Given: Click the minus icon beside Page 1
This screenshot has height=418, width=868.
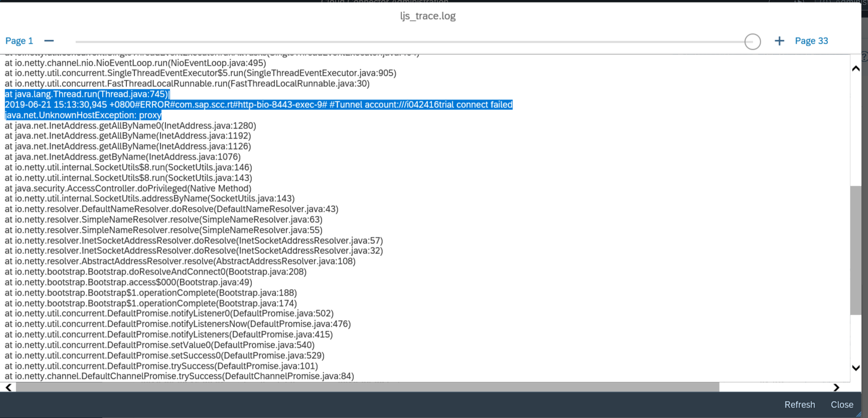Looking at the screenshot, I should (49, 41).
